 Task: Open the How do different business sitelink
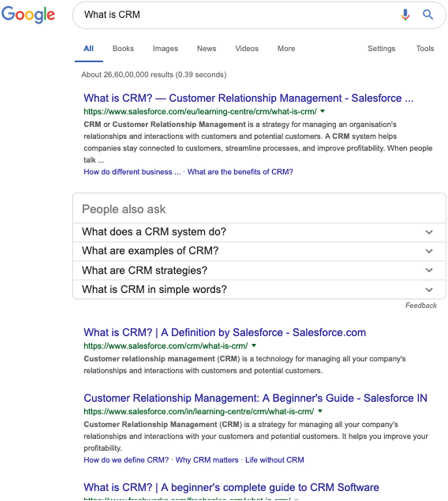pyautogui.click(x=132, y=172)
